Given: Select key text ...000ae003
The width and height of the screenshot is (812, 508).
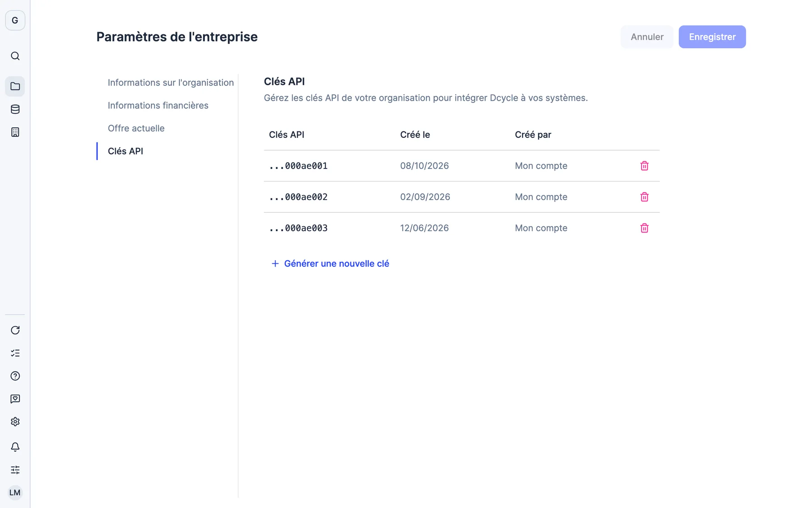Looking at the screenshot, I should pyautogui.click(x=298, y=228).
